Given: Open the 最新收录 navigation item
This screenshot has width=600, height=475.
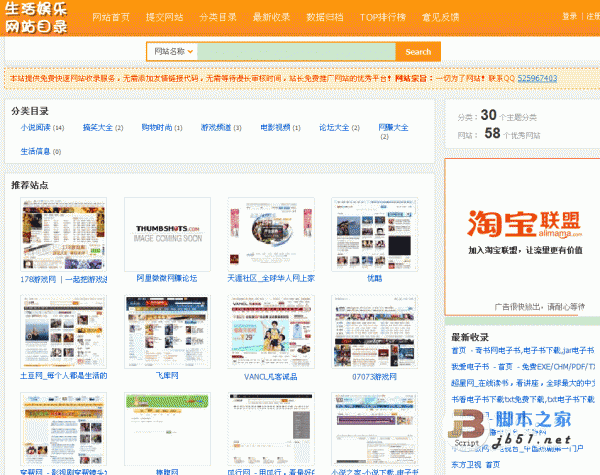Looking at the screenshot, I should pyautogui.click(x=272, y=17).
